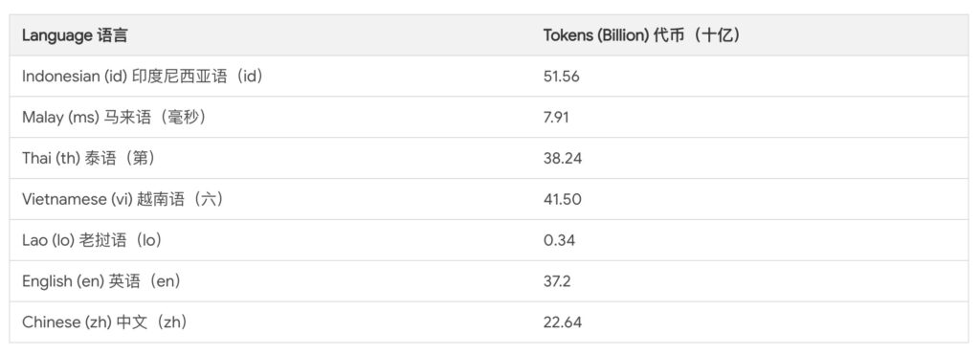Viewport: 980px width, 355px height.
Task: Select the Lao (lo) language cell
Action: click(92, 240)
